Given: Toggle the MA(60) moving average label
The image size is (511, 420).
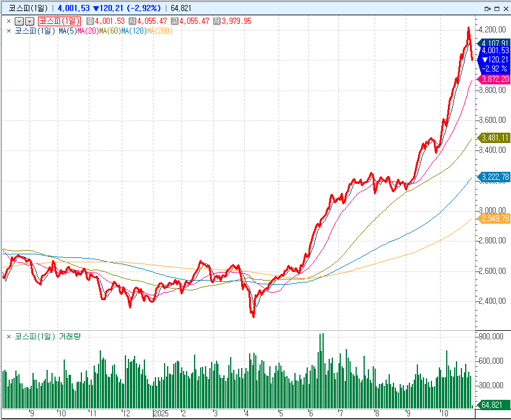Looking at the screenshot, I should 110,31.
